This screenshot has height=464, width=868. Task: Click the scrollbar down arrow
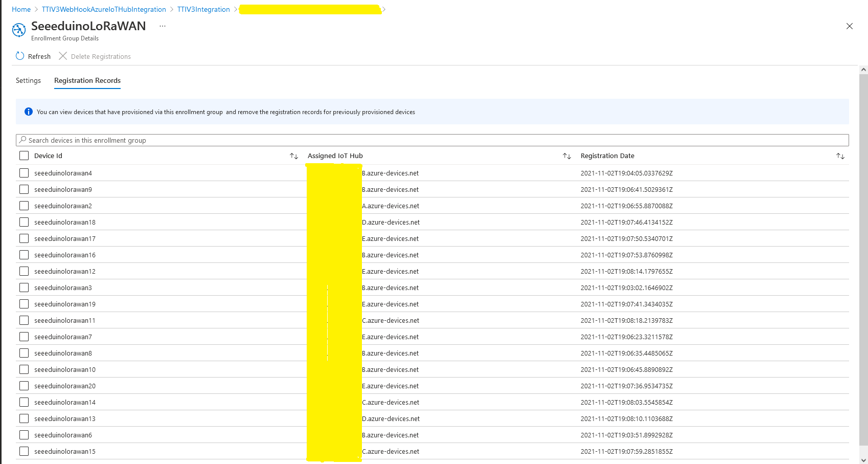[x=863, y=460]
